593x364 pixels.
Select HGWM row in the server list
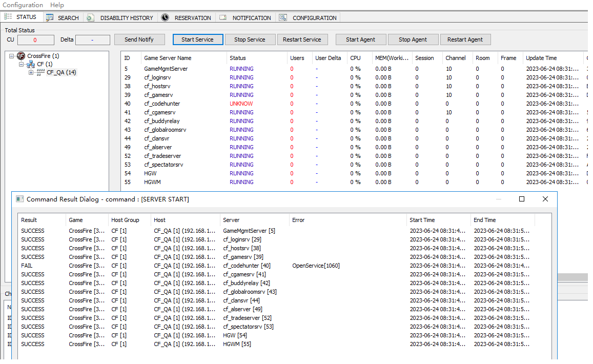[354, 182]
